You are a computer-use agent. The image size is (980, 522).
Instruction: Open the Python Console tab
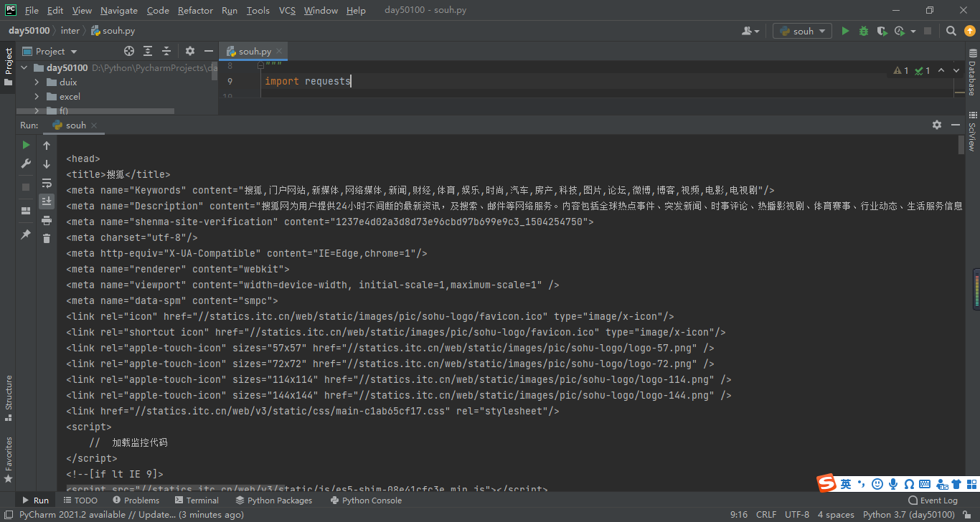point(366,500)
